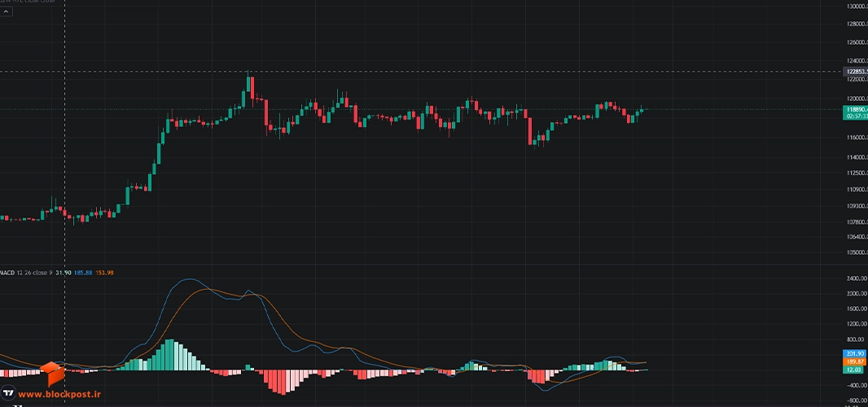The width and height of the screenshot is (868, 407).
Task: Click the MACD histogram value 31.90
Action: [64, 273]
